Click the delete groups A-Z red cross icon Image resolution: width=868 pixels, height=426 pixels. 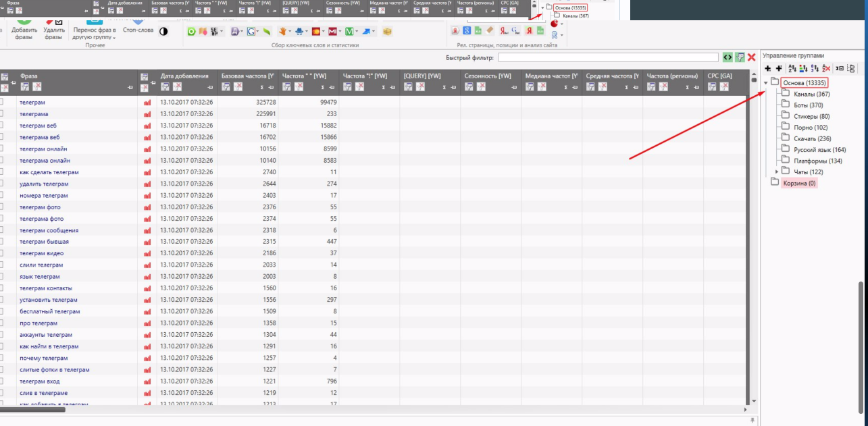tap(826, 68)
